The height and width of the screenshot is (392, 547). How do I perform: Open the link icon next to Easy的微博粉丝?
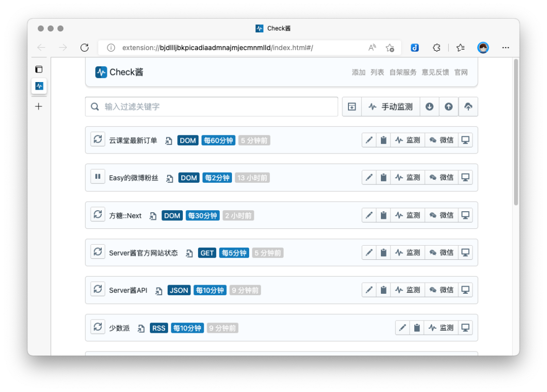[x=170, y=178]
